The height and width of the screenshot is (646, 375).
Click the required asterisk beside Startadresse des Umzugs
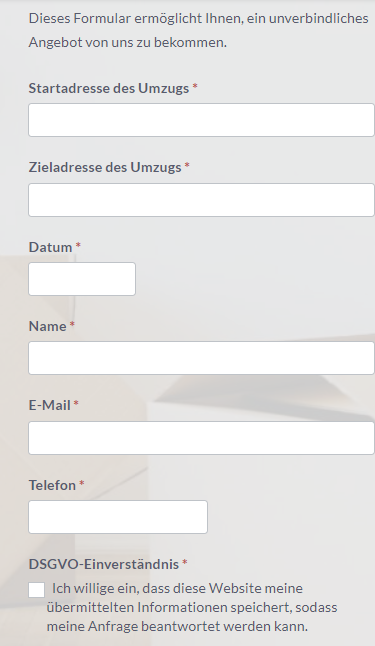click(195, 87)
